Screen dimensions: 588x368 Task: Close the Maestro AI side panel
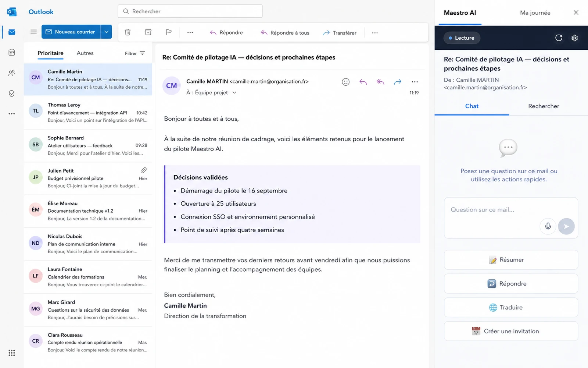(576, 13)
